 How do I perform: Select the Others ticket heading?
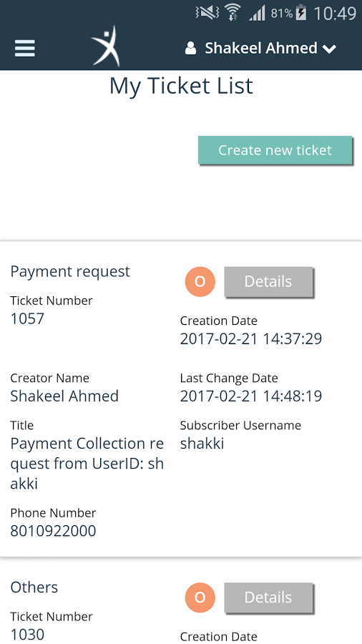coord(34,587)
